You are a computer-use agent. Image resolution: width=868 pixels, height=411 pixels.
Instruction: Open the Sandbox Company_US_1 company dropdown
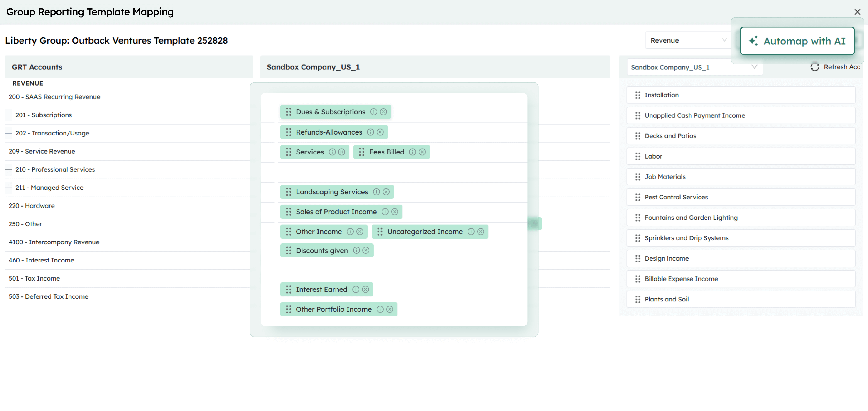tap(694, 67)
